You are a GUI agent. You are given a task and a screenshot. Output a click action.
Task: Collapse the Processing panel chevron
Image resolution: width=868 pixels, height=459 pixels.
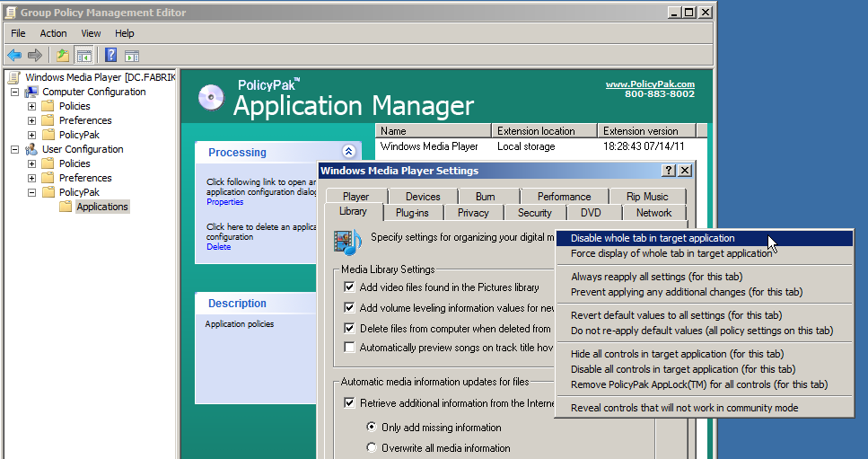(349, 151)
